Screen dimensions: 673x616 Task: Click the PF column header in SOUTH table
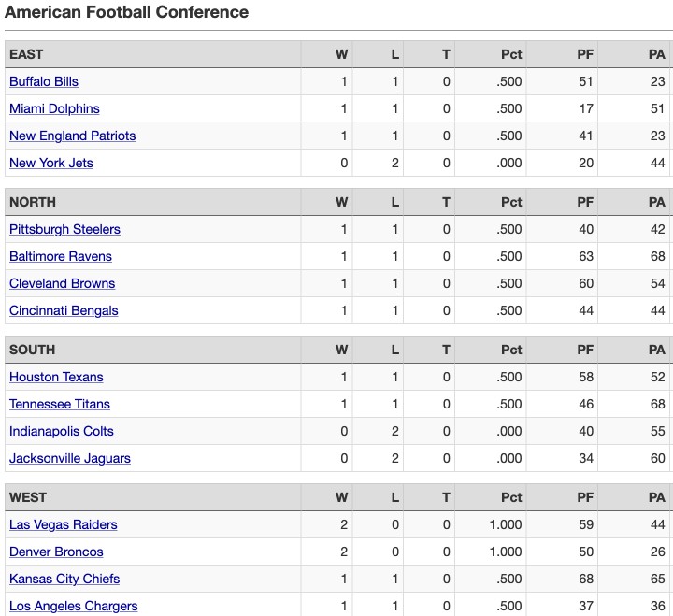pyautogui.click(x=585, y=350)
